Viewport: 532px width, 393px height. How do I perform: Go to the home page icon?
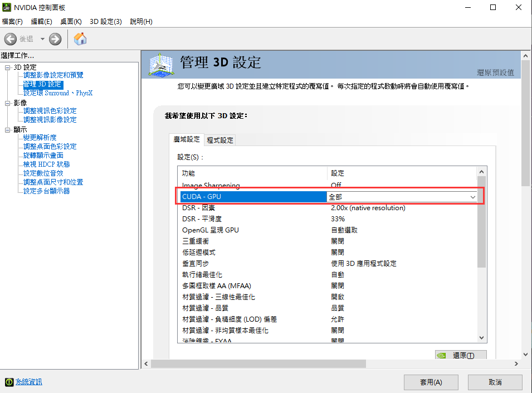(80, 38)
